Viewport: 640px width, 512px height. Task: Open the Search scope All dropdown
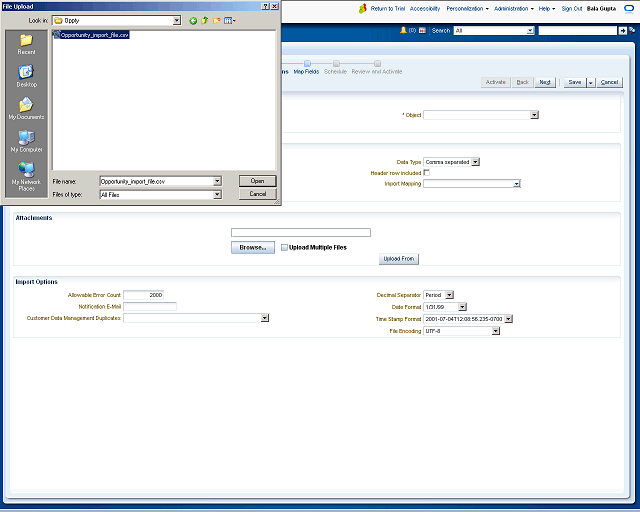click(530, 31)
